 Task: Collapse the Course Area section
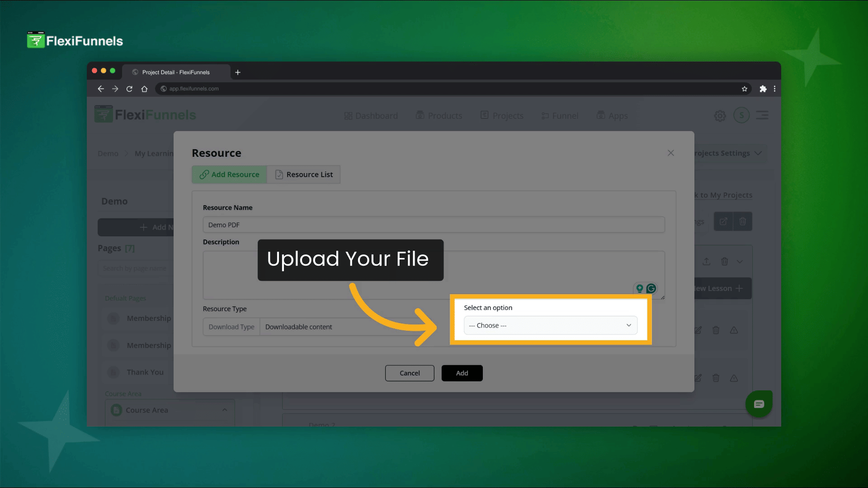(x=224, y=410)
